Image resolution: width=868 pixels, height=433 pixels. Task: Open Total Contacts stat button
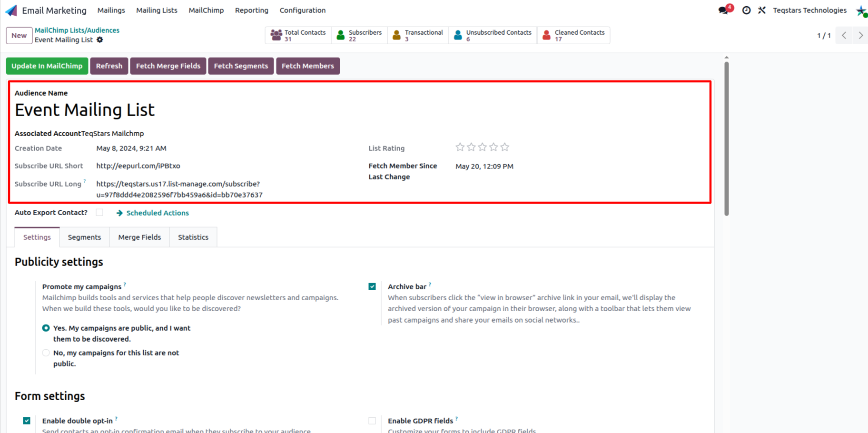tap(298, 35)
